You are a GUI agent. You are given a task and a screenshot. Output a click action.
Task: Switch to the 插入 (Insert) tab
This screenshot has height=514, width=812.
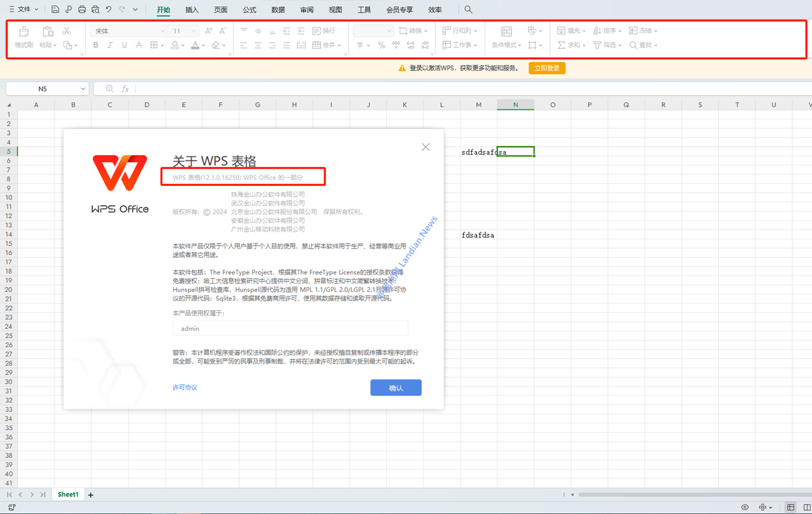pos(192,10)
